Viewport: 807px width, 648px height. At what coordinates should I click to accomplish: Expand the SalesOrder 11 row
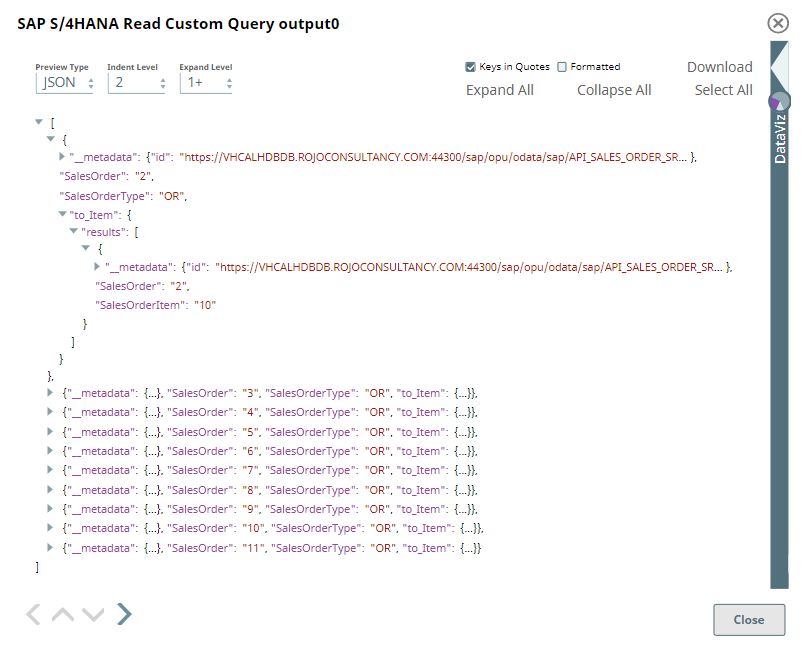[x=50, y=548]
